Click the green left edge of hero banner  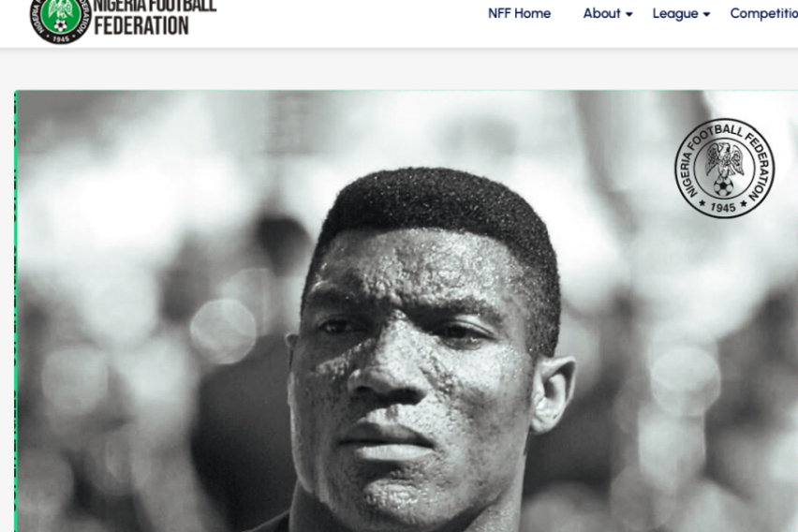point(16,311)
